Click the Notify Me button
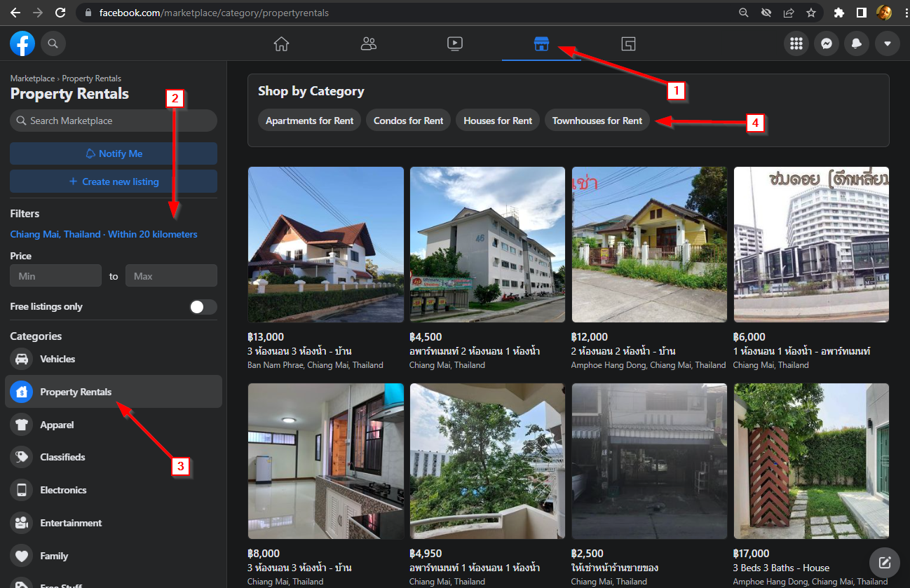The image size is (910, 588). pyautogui.click(x=114, y=153)
